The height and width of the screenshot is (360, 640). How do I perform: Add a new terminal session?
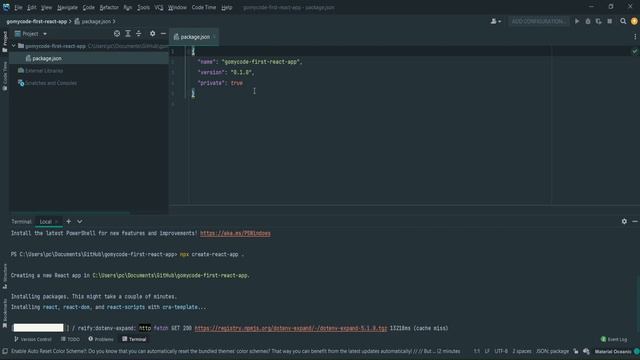69,221
